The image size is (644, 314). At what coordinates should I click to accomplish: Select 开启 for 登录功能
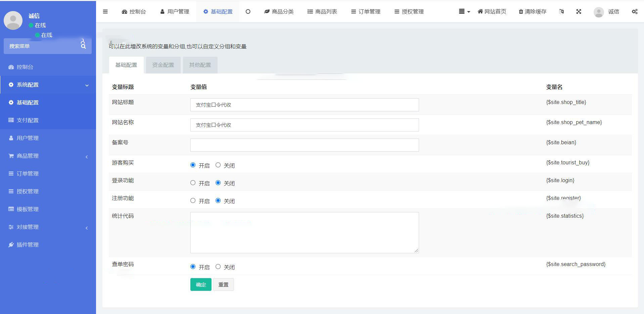193,183
